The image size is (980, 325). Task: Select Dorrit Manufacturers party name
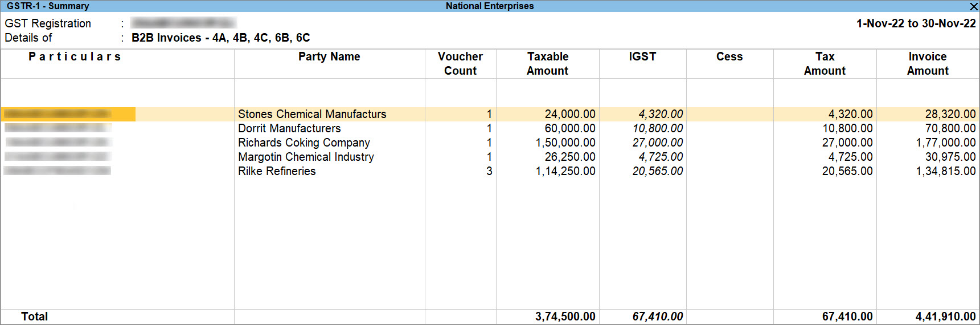(x=289, y=128)
